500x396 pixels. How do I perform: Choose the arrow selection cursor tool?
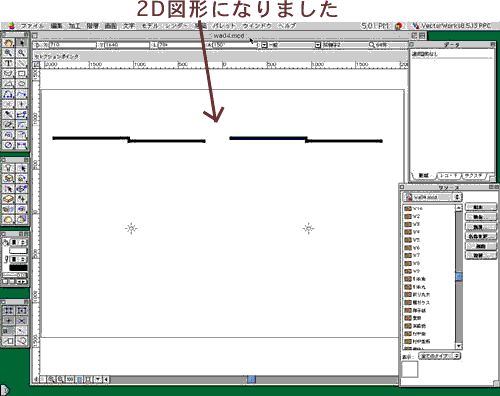[21, 43]
